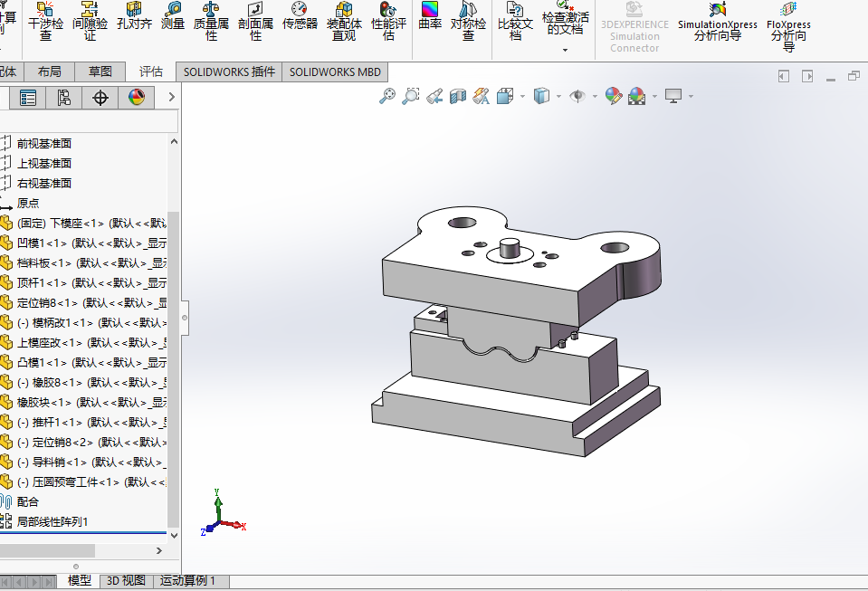Click Display Style cube icon
Viewport: 868px width, 591px height.
point(541,96)
